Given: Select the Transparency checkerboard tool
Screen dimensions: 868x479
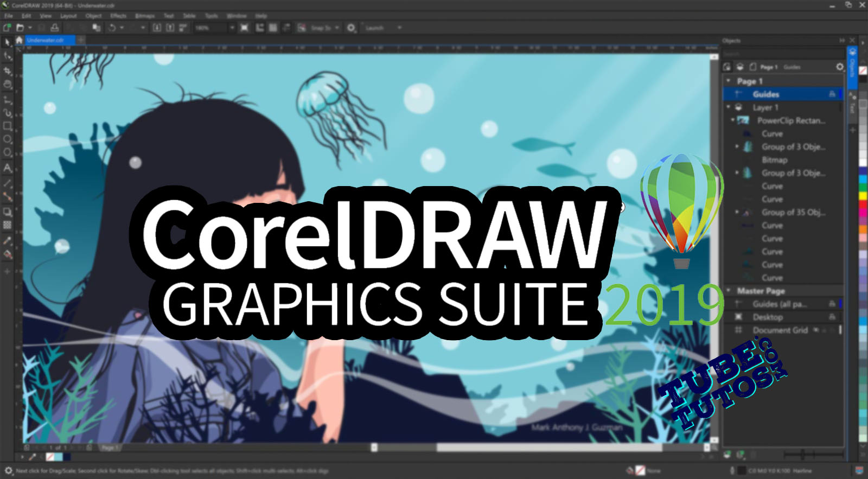Looking at the screenshot, I should pyautogui.click(x=7, y=225).
